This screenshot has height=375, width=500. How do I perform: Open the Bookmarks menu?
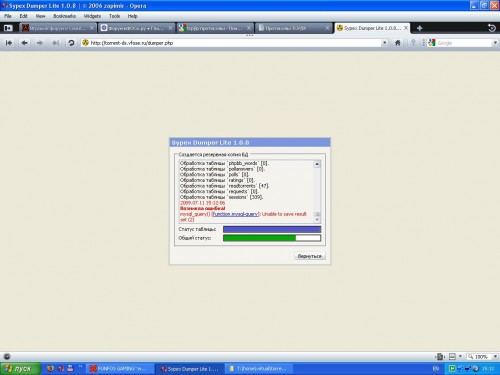[x=64, y=16]
